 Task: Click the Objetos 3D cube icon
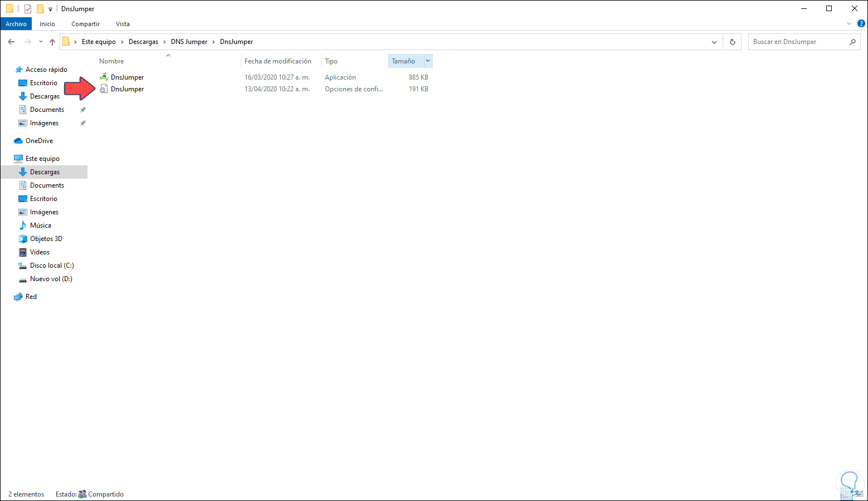click(23, 239)
